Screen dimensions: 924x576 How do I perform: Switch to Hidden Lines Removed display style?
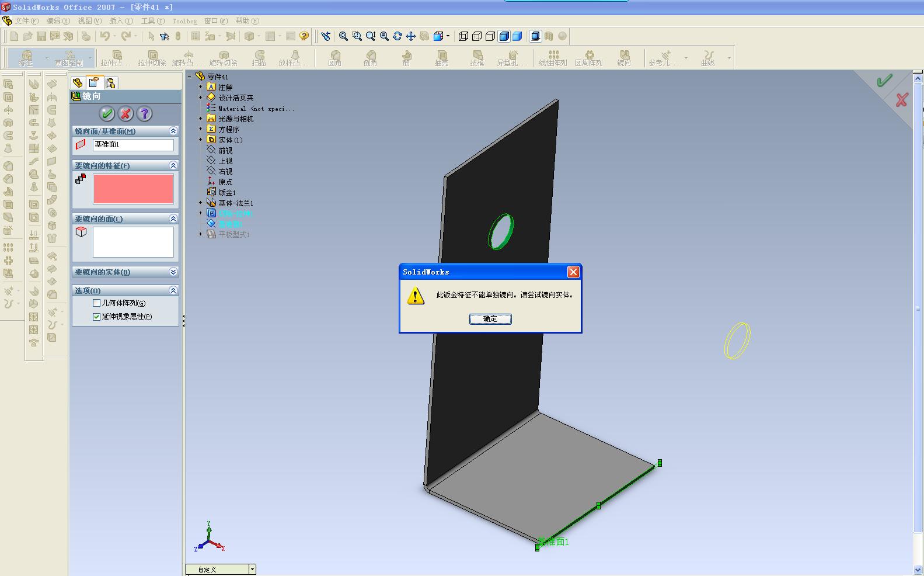[x=490, y=36]
